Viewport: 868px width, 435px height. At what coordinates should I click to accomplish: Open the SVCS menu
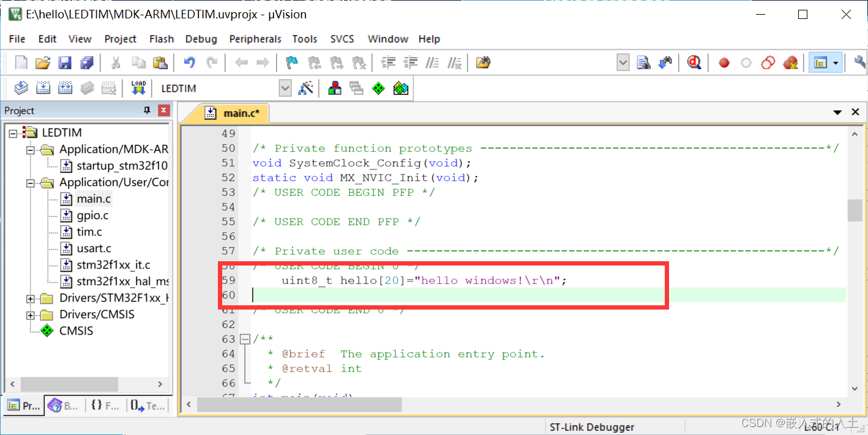[x=342, y=39]
